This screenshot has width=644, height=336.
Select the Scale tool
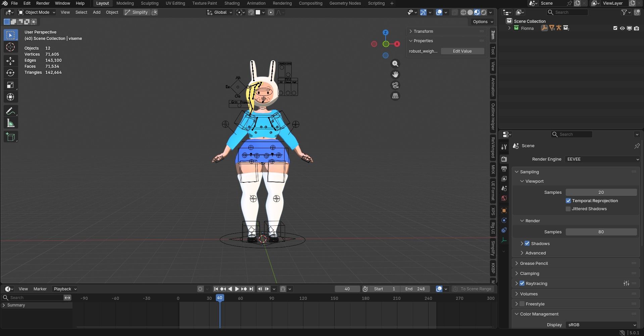[10, 85]
